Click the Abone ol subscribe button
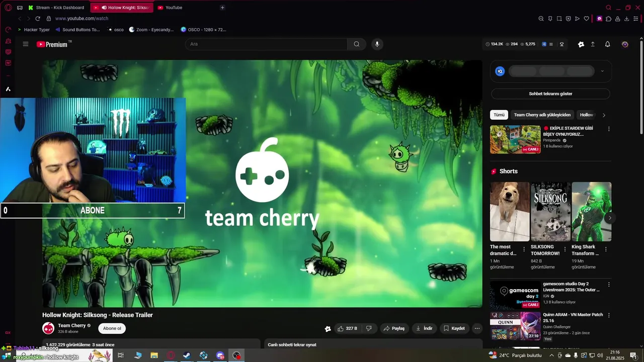Viewport: 644px width, 362px height. pyautogui.click(x=112, y=328)
